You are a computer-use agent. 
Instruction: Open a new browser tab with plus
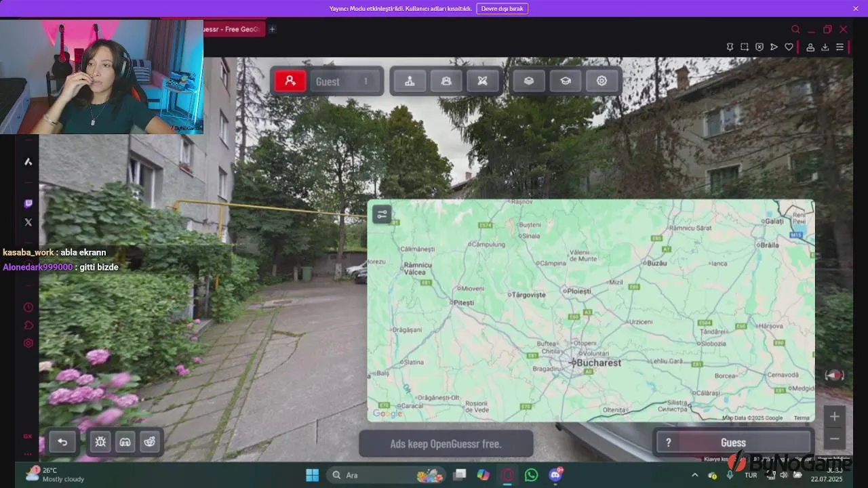click(x=272, y=29)
